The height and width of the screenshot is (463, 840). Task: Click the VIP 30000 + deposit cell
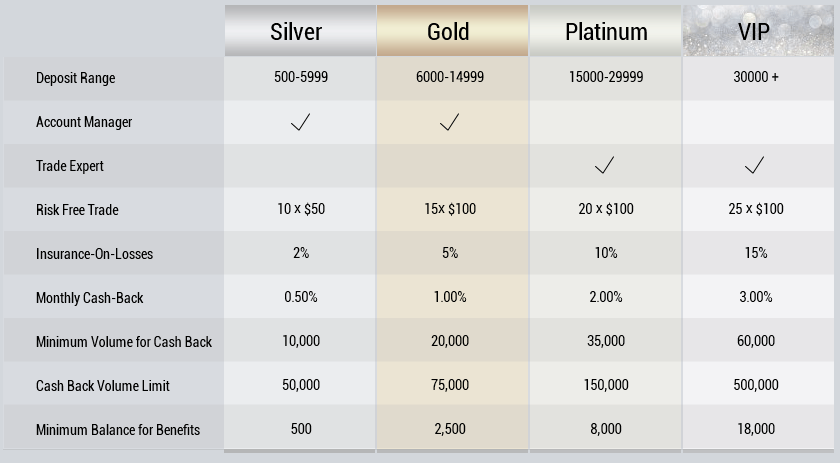coord(756,77)
